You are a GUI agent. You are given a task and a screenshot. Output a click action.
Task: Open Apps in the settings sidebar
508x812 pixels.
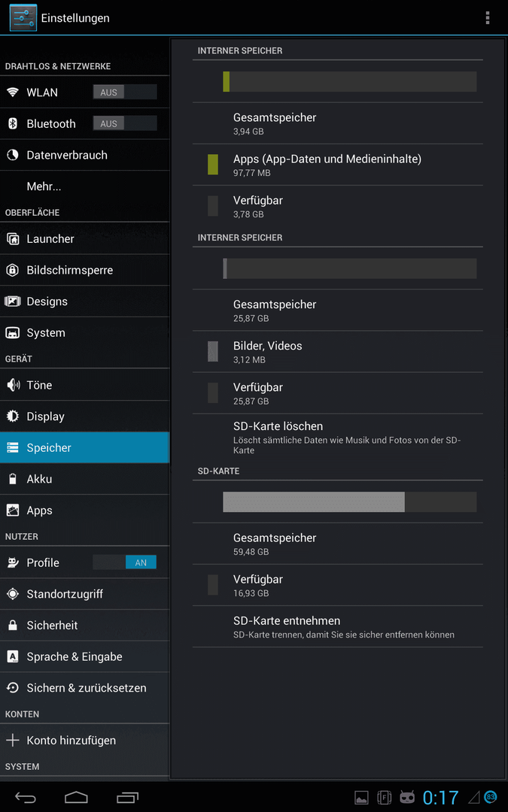(84, 510)
